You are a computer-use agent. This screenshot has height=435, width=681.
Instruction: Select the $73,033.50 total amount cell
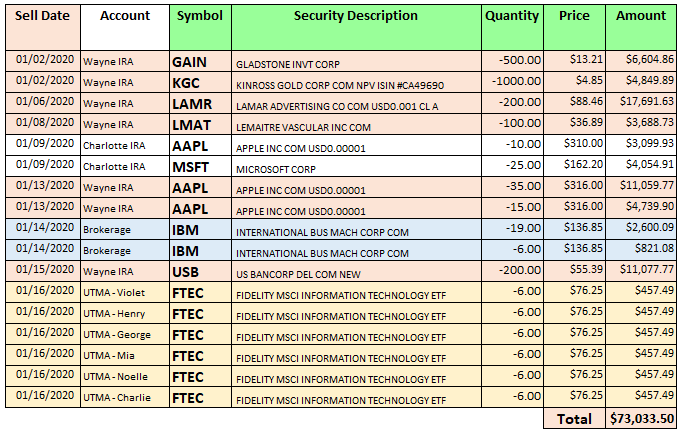[x=640, y=419]
